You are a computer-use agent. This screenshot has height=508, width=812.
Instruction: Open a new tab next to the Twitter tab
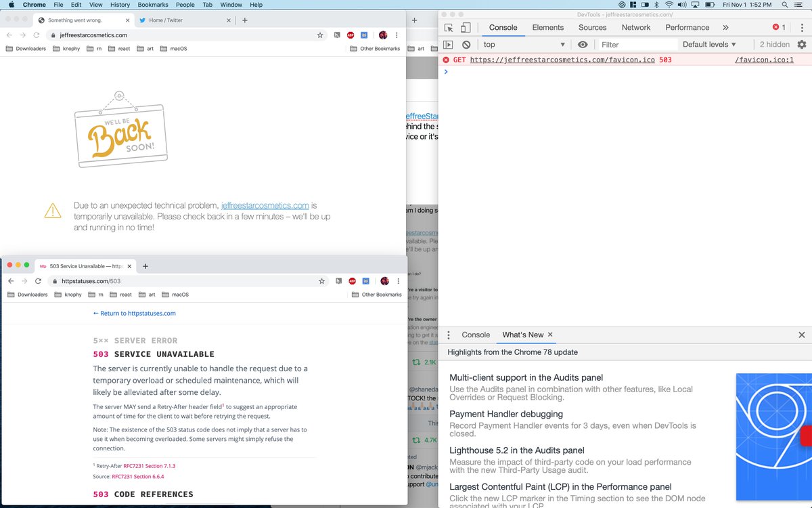click(x=244, y=20)
